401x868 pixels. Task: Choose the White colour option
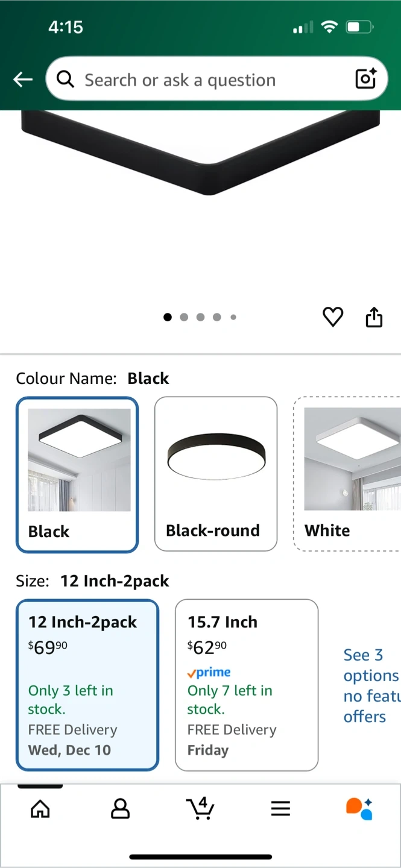(347, 474)
